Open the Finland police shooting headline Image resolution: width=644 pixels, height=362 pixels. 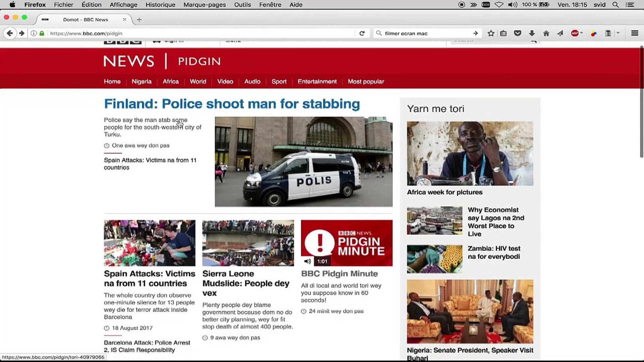pos(232,104)
